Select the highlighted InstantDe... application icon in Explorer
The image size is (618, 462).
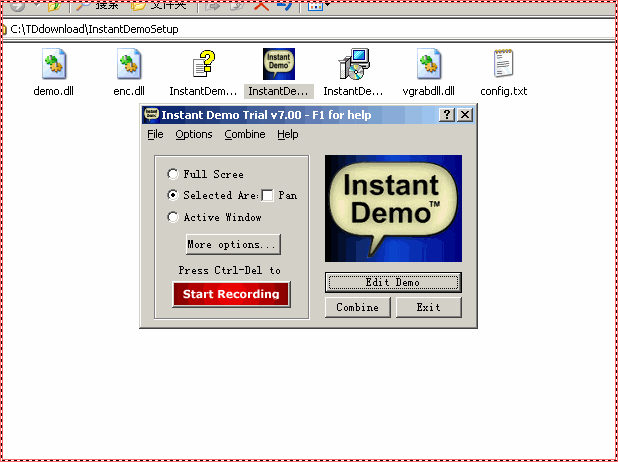pos(279,64)
